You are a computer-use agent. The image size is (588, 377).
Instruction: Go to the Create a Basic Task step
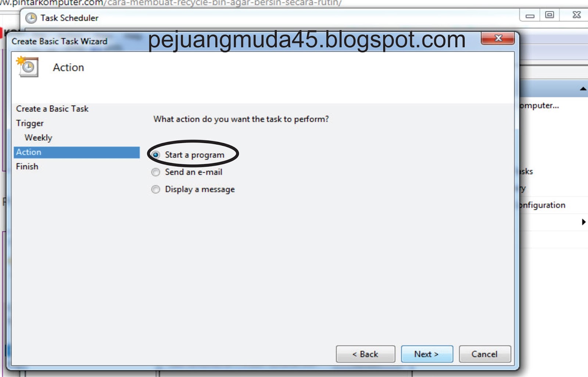click(x=52, y=109)
